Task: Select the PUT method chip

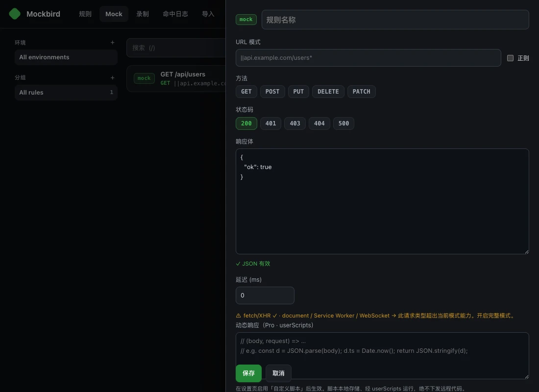Action: [x=298, y=92]
